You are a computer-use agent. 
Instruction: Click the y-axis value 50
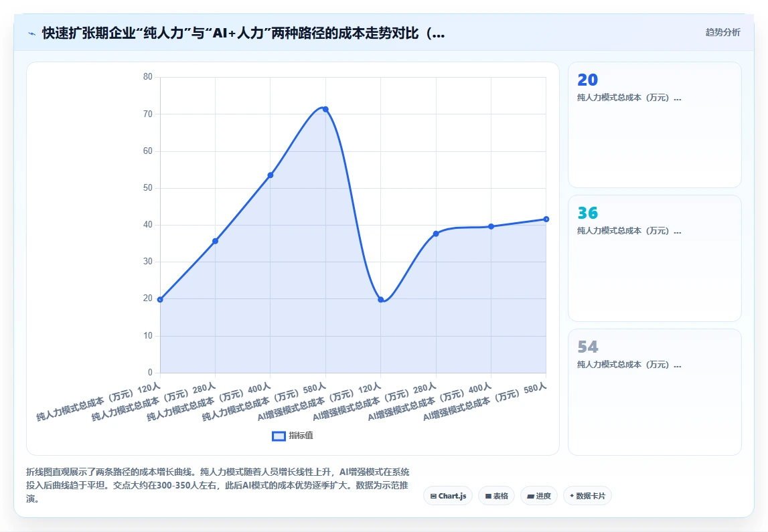coord(148,187)
